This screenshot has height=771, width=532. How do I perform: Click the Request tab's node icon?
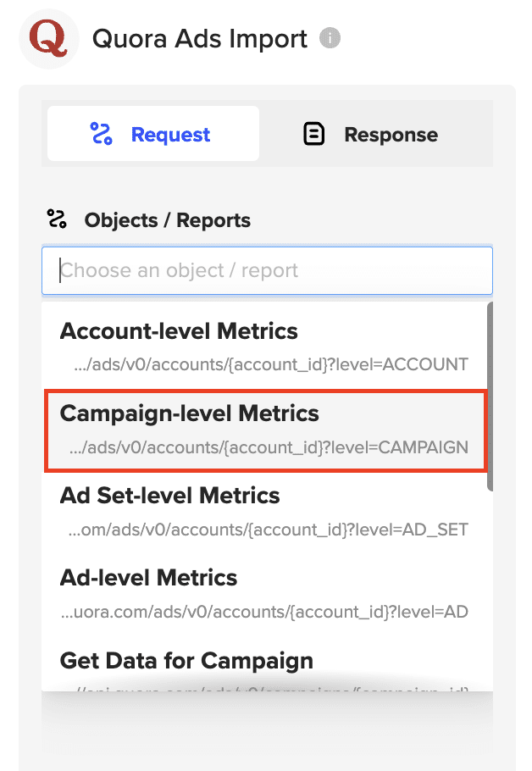102,134
